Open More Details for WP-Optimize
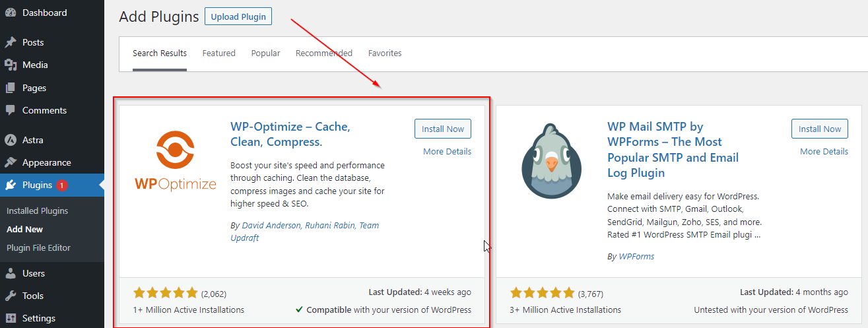The width and height of the screenshot is (868, 328). [x=448, y=151]
